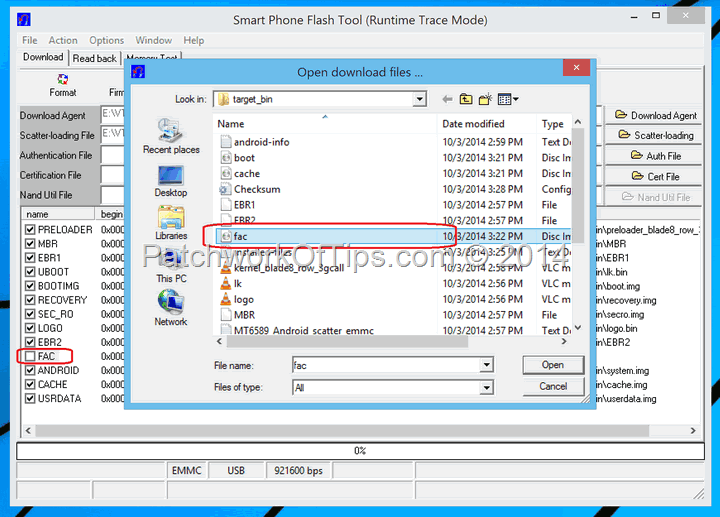The height and width of the screenshot is (517, 720).
Task: Click the file list horizontal scrollbar
Action: (348, 341)
